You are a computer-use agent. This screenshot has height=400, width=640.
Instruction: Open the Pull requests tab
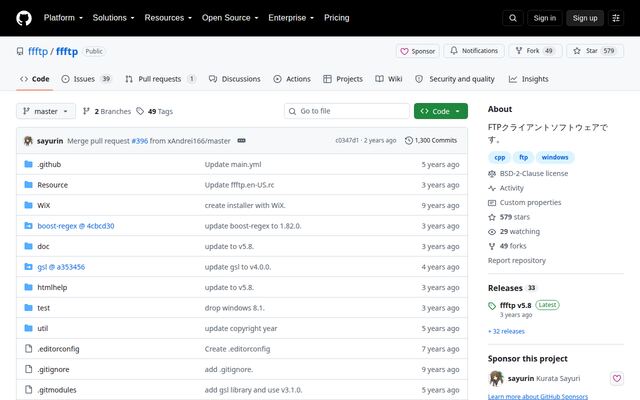160,79
